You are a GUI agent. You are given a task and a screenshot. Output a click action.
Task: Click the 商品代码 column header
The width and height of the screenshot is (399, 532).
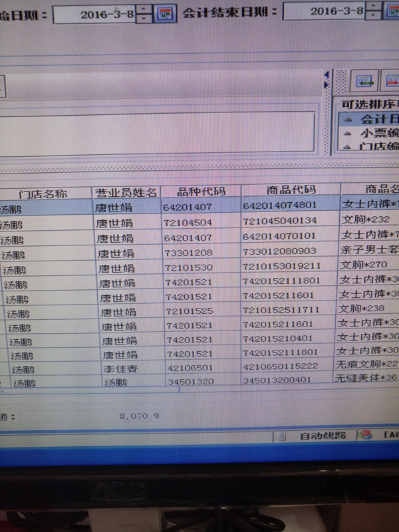[291, 190]
